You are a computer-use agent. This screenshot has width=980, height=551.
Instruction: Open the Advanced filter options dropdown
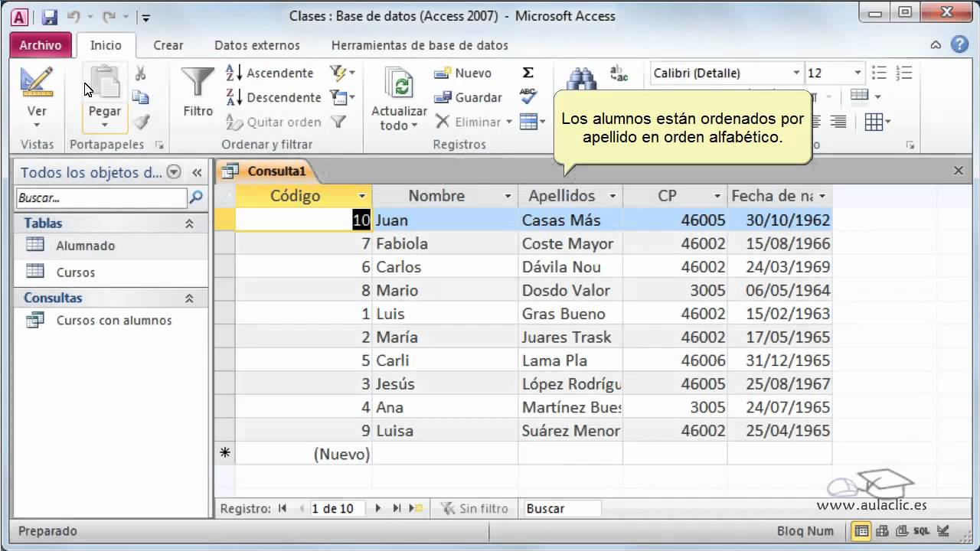342,97
